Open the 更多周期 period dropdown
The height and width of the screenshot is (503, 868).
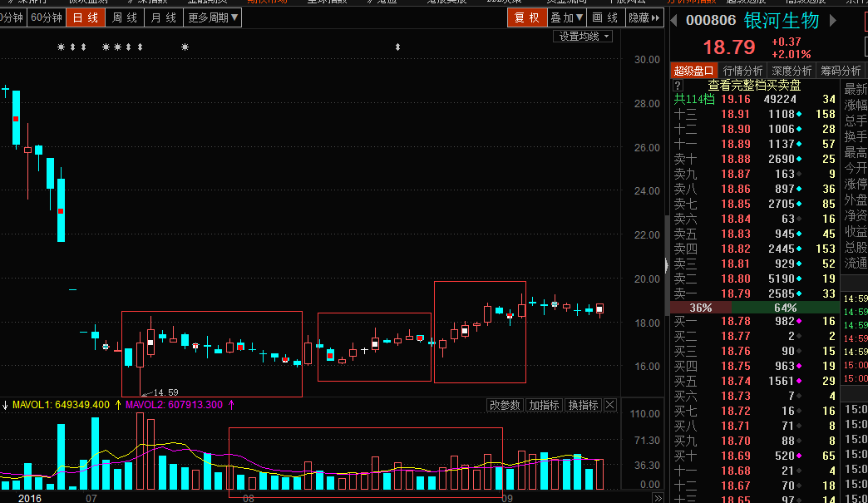pyautogui.click(x=213, y=17)
